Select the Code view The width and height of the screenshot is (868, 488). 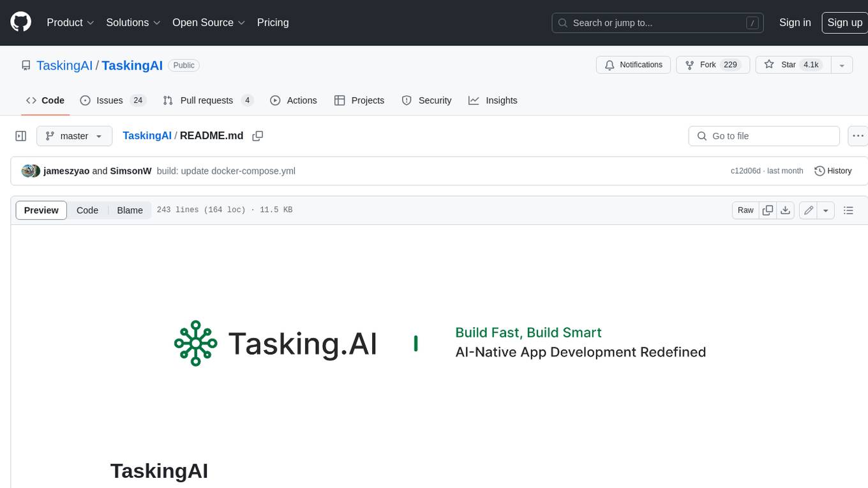click(87, 210)
